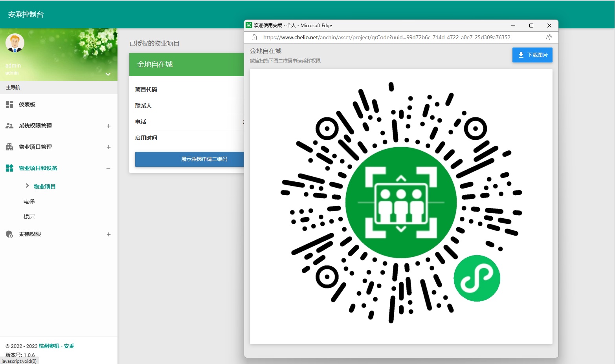This screenshot has width=615, height=364.
Task: Select the 物业项目和设备 menu item
Action: tap(59, 168)
